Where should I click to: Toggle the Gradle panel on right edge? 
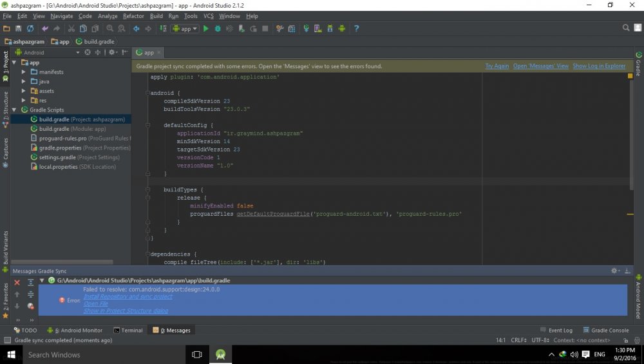click(638, 64)
